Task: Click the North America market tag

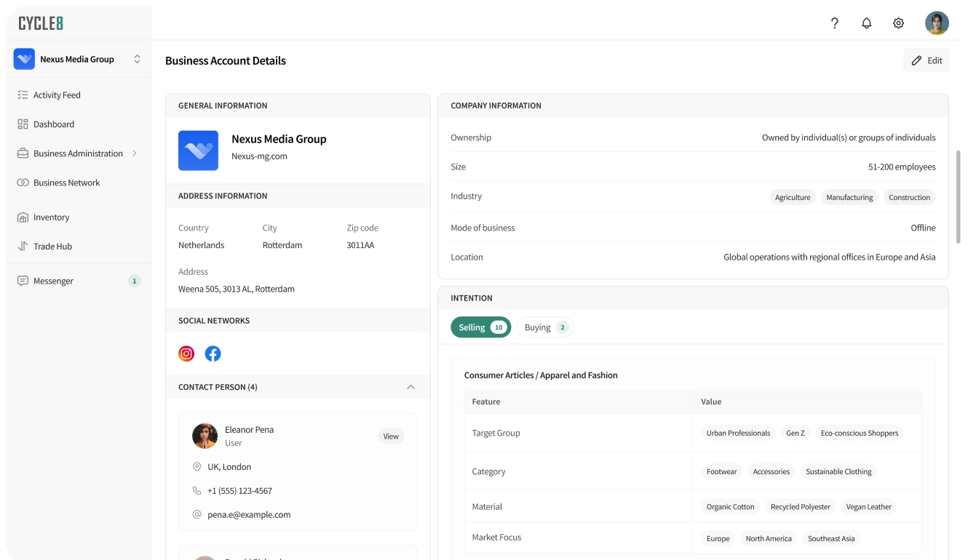Action: [x=769, y=538]
